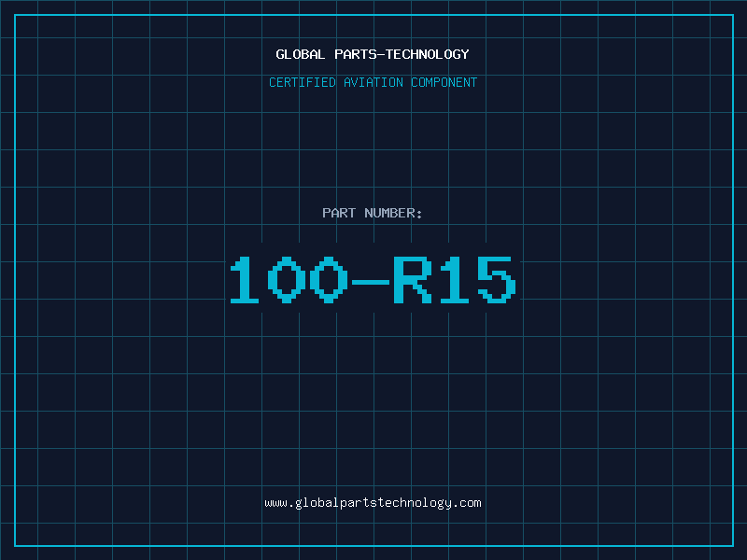This screenshot has width=747, height=560.
Task: Click the word GLOBAL in the title
Action: pyautogui.click(x=301, y=54)
